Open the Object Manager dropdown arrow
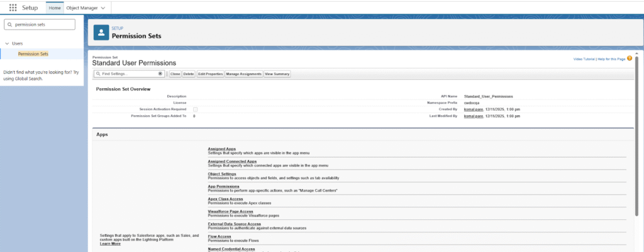The width and height of the screenshot is (644, 252). click(x=103, y=8)
